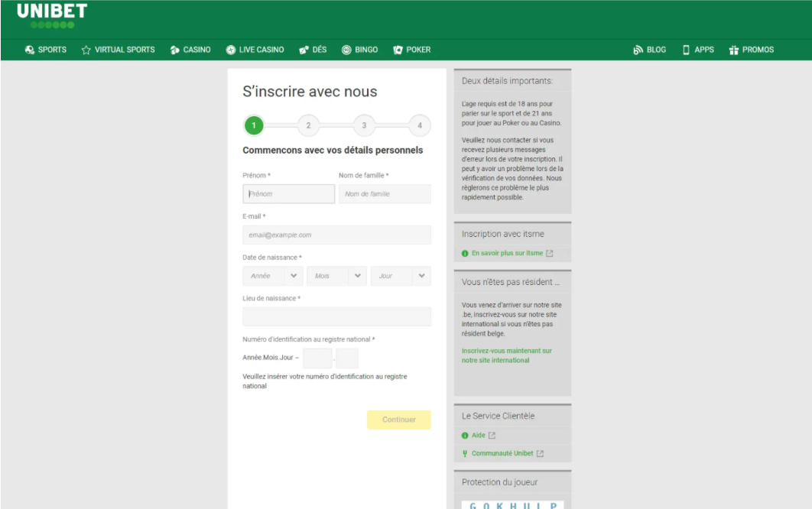Click the 'Deux détails importants:' heading
812x509 pixels.
[507, 81]
